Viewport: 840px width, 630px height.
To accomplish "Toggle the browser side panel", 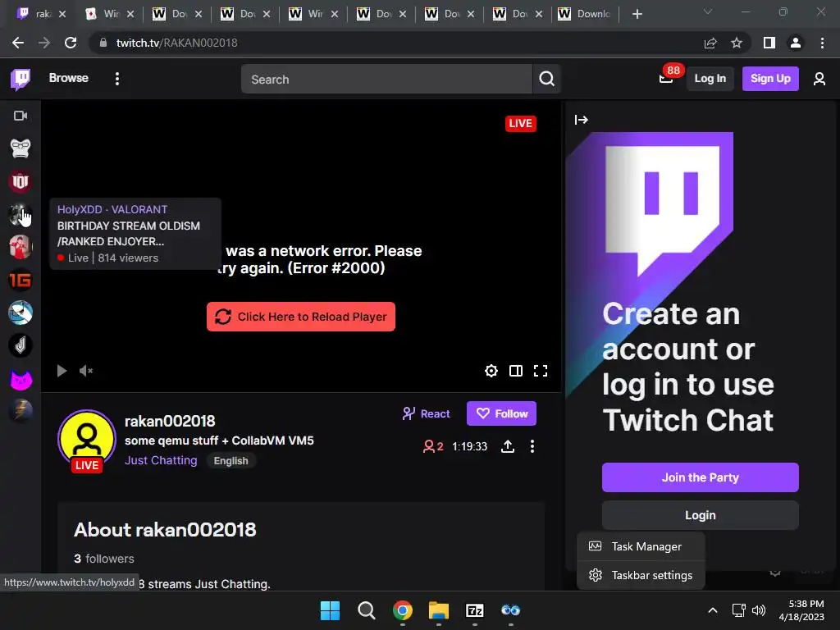I will tap(769, 43).
